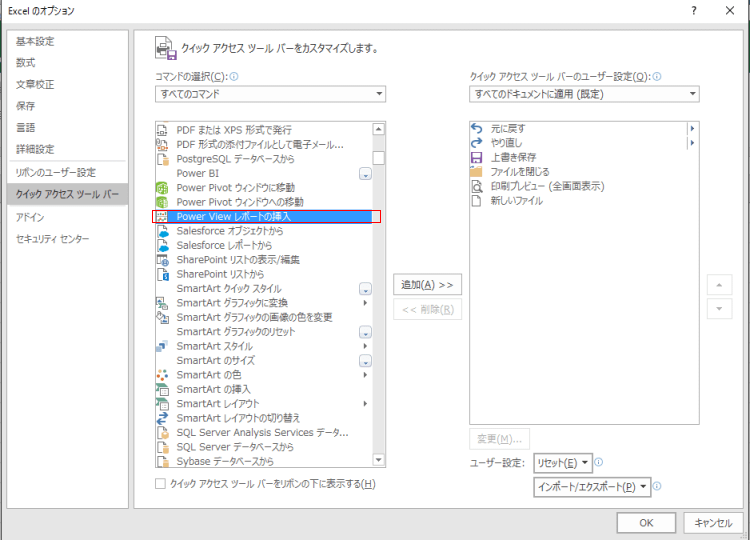This screenshot has width=750, height=540.
Task: Open the リセット(E) dropdown button
Action: coord(563,463)
